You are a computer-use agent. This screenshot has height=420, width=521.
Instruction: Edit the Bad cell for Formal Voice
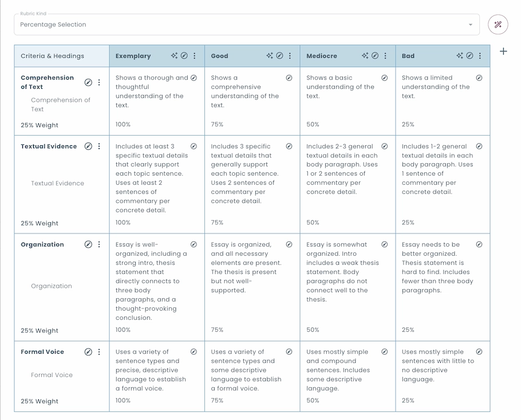pyautogui.click(x=479, y=351)
